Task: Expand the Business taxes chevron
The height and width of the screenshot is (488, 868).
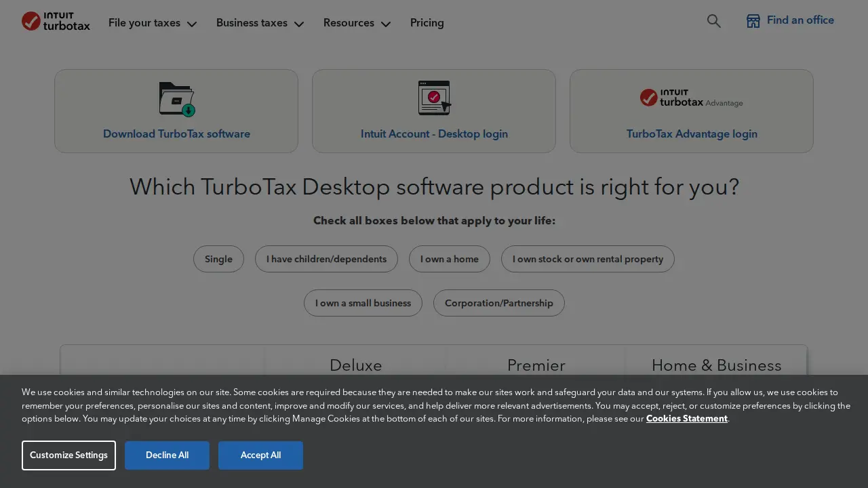Action: click(299, 24)
